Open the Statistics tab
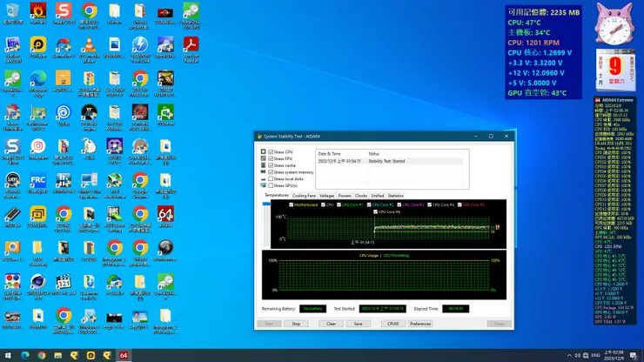 pos(395,196)
